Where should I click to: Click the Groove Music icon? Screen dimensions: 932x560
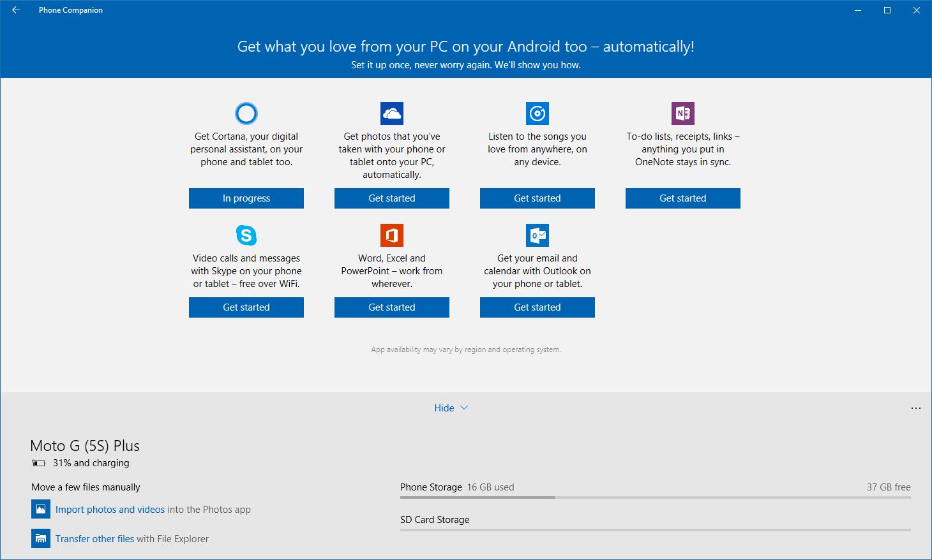coord(537,114)
